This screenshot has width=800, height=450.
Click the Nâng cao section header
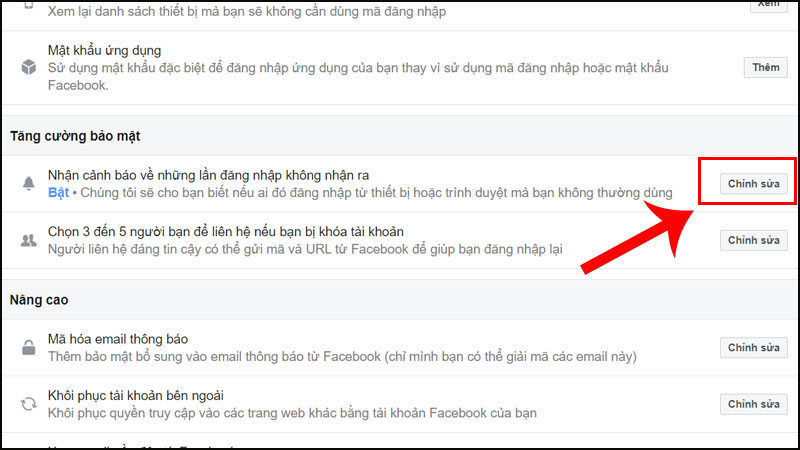(x=39, y=300)
